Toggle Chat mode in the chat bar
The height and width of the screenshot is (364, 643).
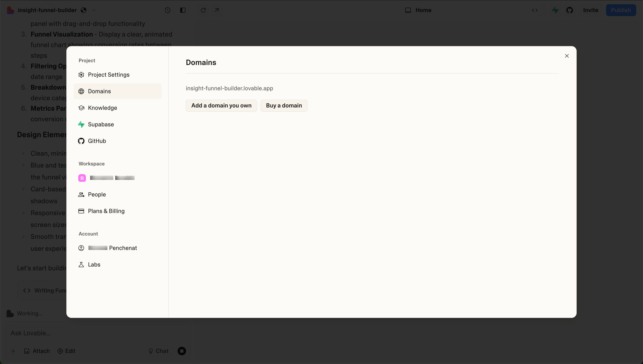click(158, 351)
